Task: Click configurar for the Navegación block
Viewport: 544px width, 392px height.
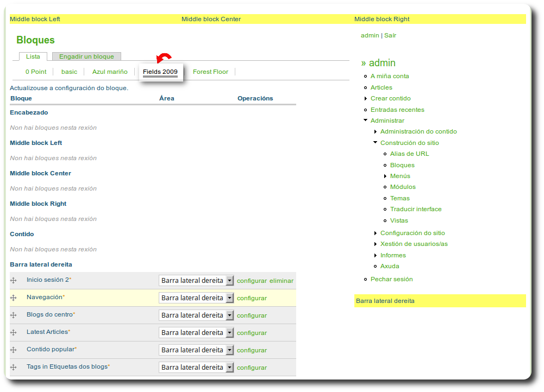Action: pos(251,298)
